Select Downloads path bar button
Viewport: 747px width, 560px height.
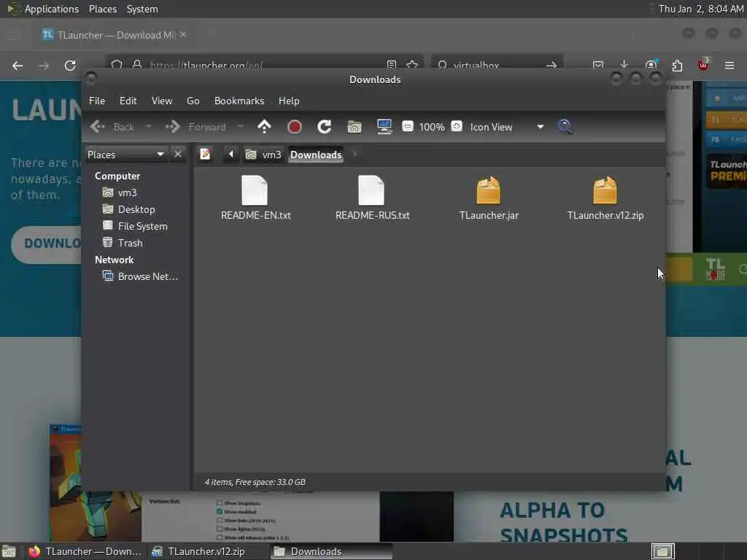click(x=316, y=155)
